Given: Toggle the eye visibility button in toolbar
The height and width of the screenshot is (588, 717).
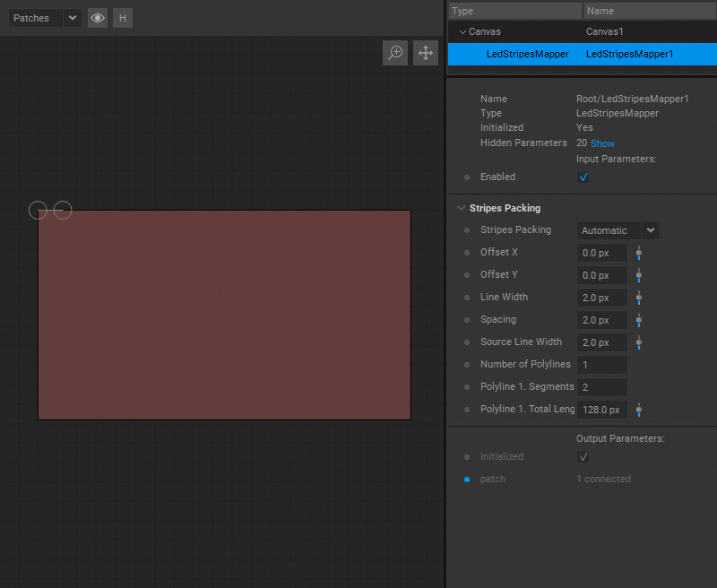Looking at the screenshot, I should point(98,18).
